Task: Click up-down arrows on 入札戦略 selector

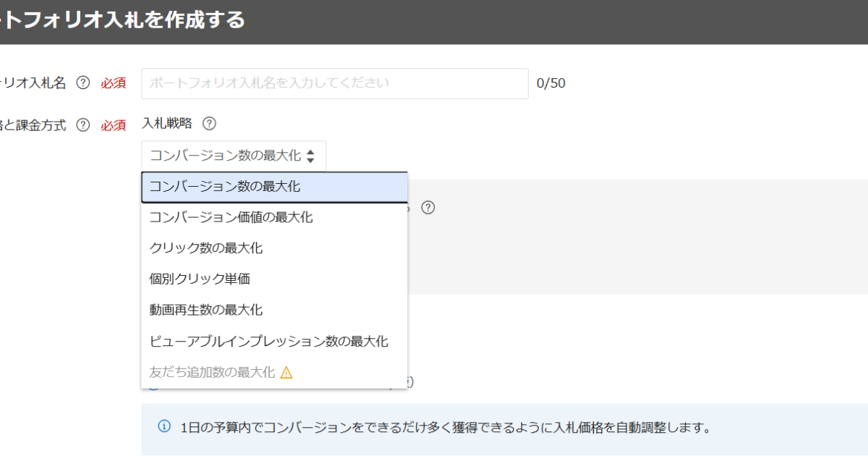Action: (311, 156)
